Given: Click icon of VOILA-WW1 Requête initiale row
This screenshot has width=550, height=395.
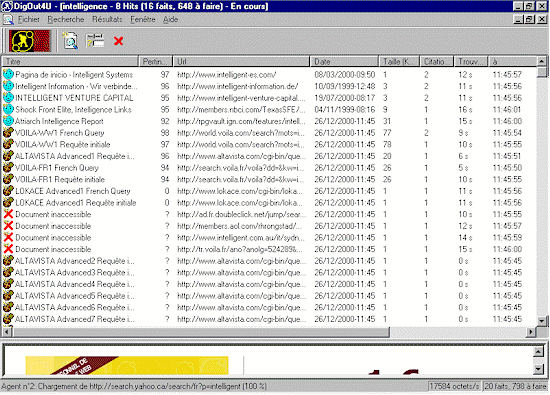Looking at the screenshot, I should 8,144.
